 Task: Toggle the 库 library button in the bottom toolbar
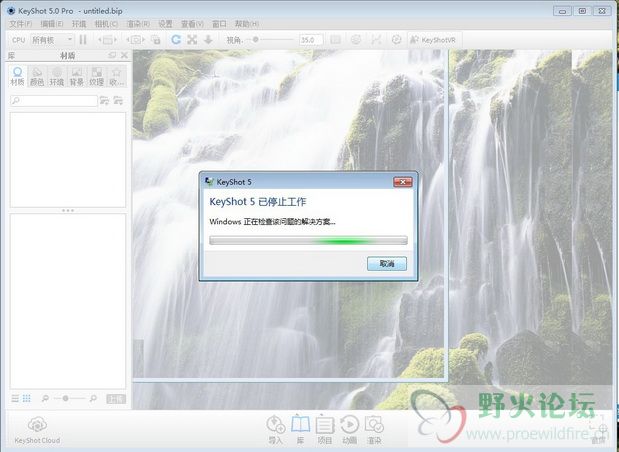click(x=300, y=429)
